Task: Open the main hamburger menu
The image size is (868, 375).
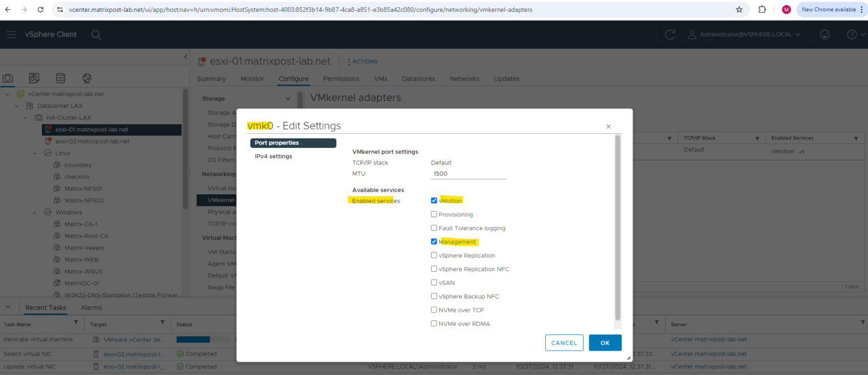Action: (x=11, y=34)
